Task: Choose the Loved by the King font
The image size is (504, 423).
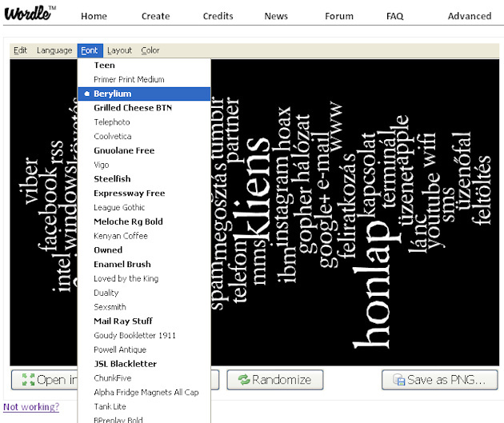Action: (x=144, y=278)
